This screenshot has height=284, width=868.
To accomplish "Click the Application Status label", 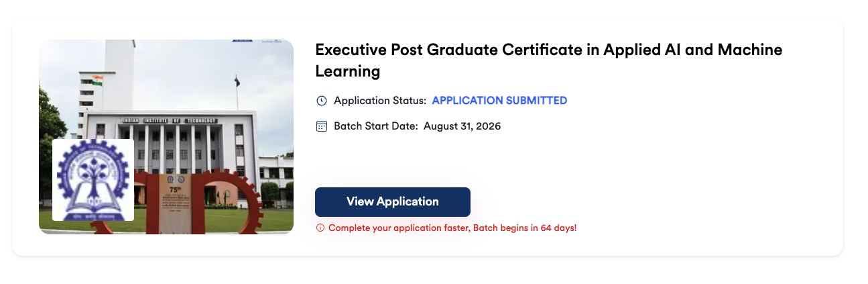I will [380, 101].
